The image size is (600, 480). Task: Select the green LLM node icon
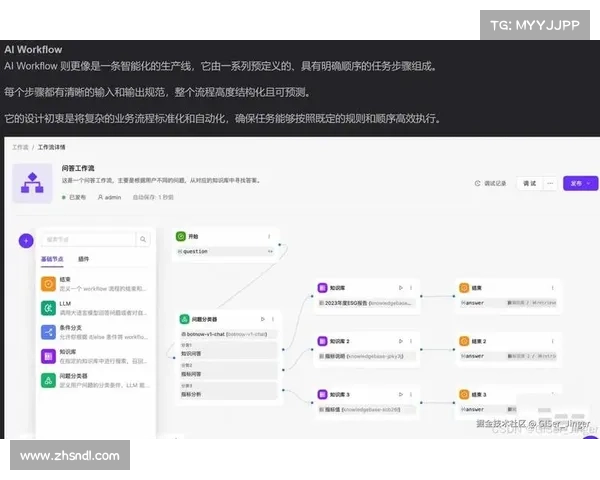[x=48, y=308]
